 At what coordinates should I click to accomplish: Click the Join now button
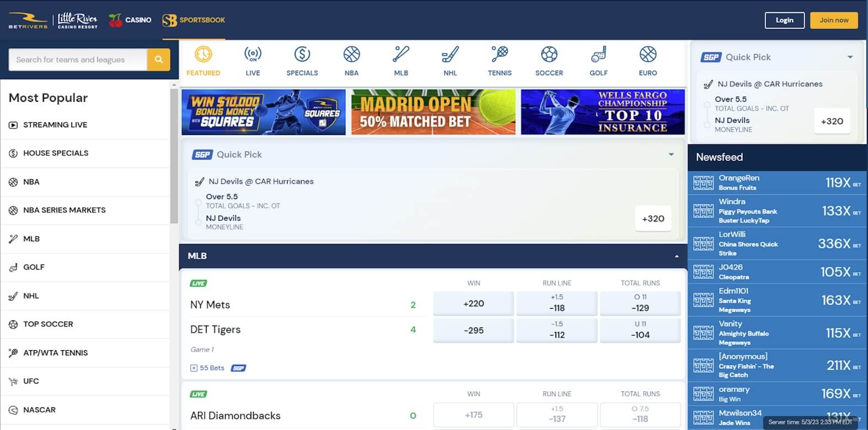coord(834,20)
